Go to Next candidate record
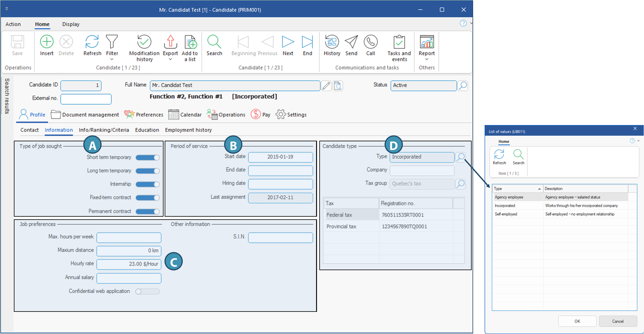The image size is (644, 334). pyautogui.click(x=288, y=42)
